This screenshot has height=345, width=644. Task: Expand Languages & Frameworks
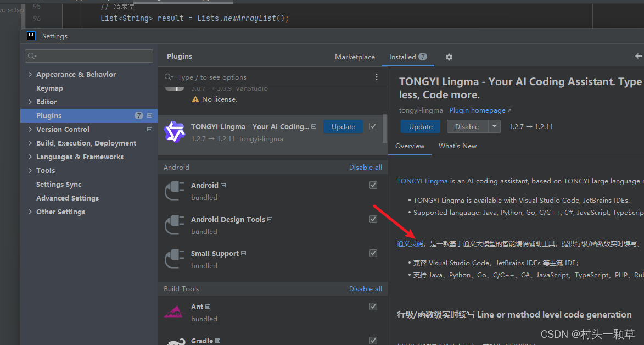click(x=30, y=157)
